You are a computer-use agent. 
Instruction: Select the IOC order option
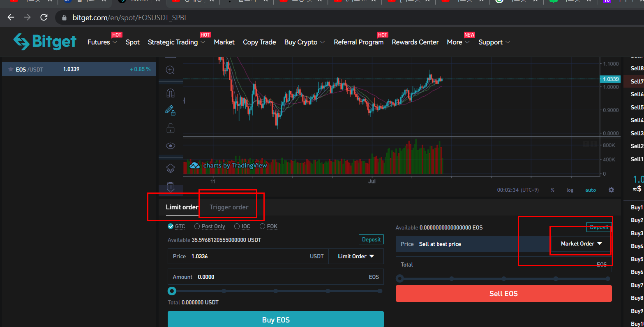click(242, 226)
